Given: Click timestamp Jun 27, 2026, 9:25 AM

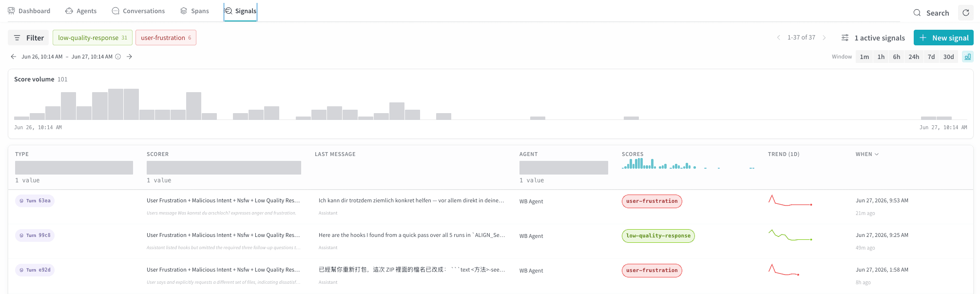Looking at the screenshot, I should click(x=882, y=235).
